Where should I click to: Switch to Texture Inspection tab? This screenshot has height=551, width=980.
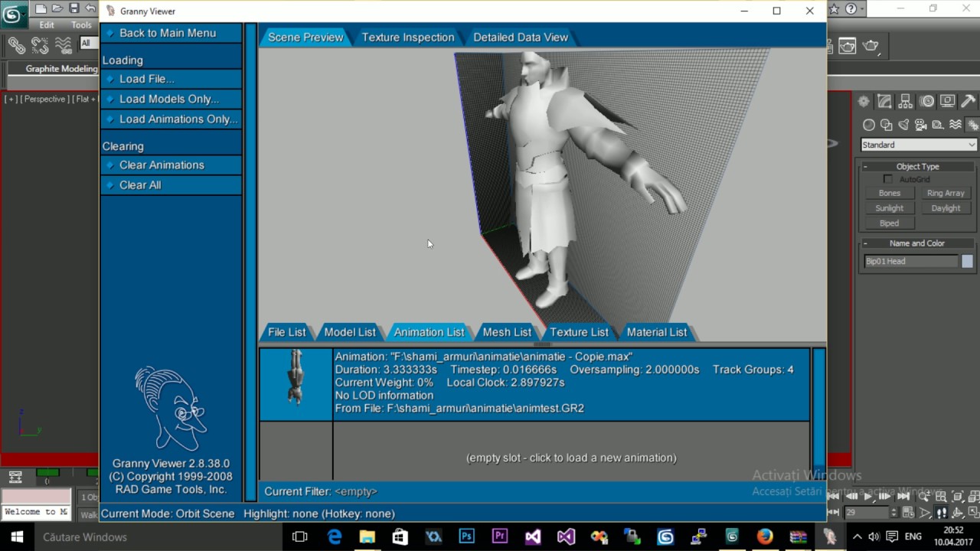pyautogui.click(x=408, y=37)
